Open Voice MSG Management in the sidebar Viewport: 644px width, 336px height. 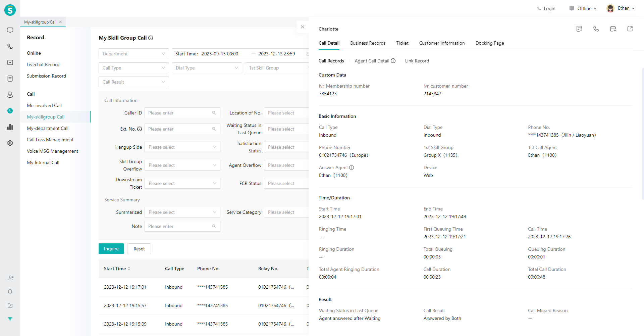tap(52, 151)
